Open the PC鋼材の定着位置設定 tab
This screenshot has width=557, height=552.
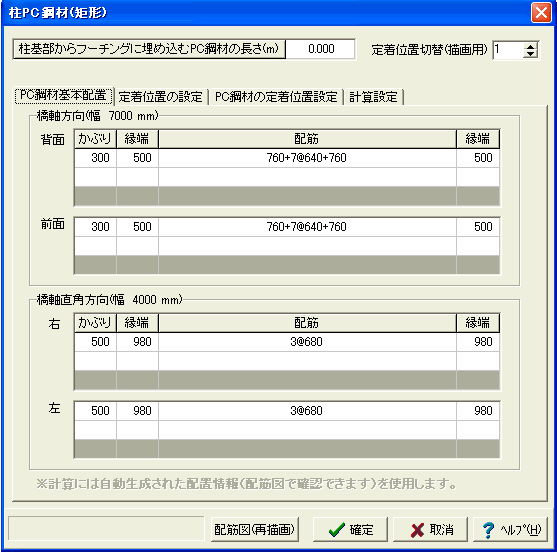pyautogui.click(x=276, y=97)
